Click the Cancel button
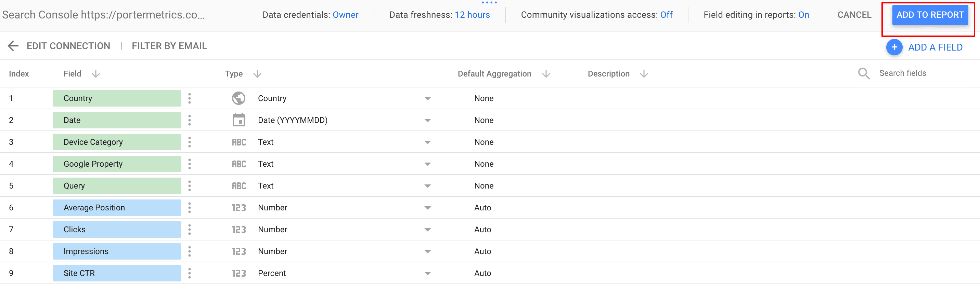 click(854, 15)
